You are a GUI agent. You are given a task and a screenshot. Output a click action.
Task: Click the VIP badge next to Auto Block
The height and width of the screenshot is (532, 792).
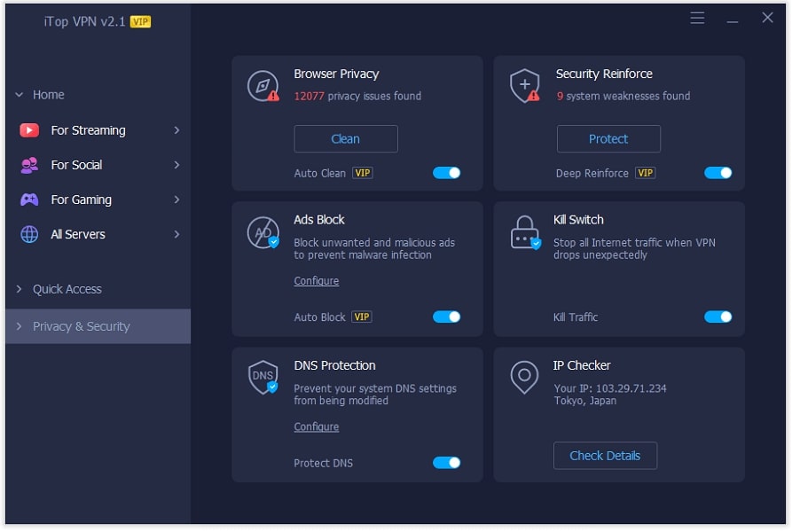pos(362,317)
